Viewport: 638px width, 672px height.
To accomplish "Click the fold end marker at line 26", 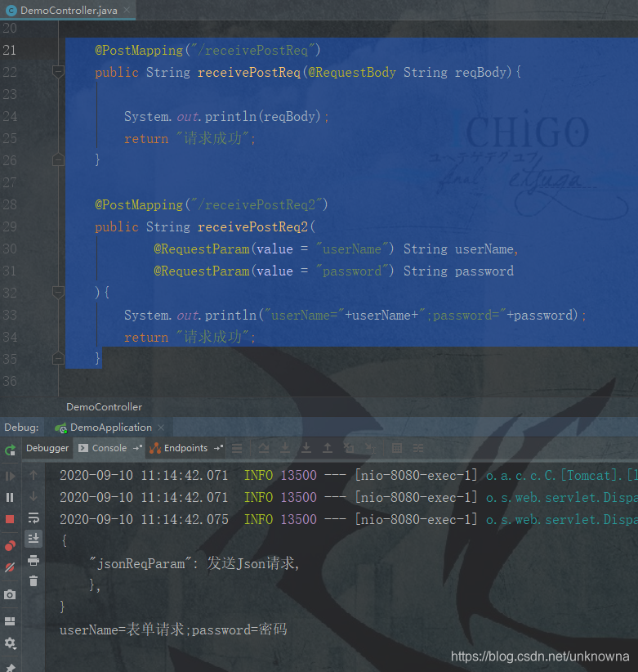I will pyautogui.click(x=58, y=159).
